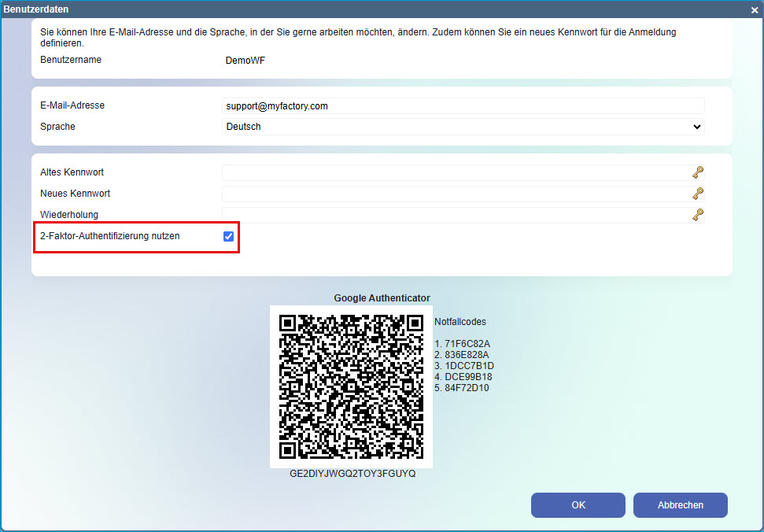This screenshot has height=532, width=764.
Task: Click emergency code 84F72D10
Action: click(x=467, y=388)
